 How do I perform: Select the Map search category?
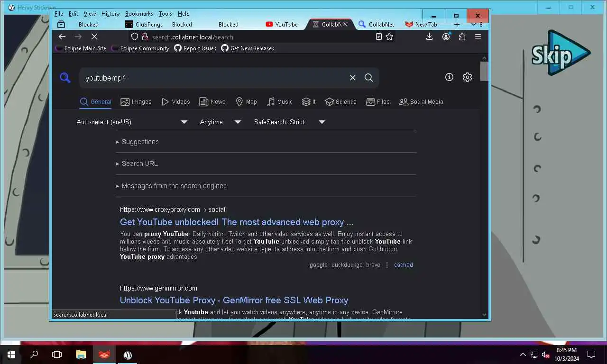247,101
